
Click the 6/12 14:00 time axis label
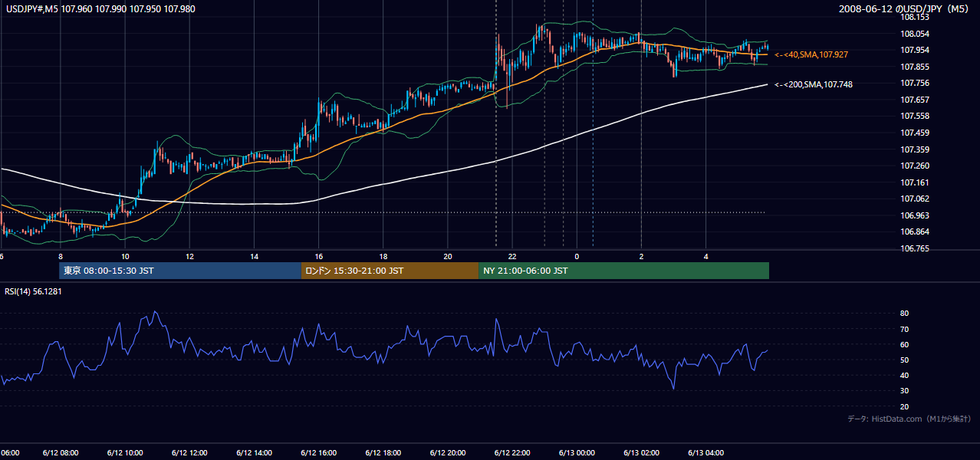[x=253, y=453]
